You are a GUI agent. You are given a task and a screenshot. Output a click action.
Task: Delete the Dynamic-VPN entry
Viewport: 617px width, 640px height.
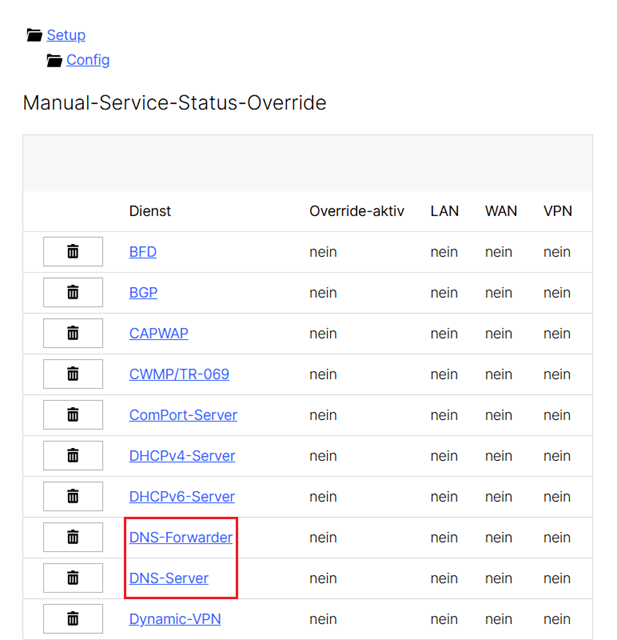coord(73,619)
